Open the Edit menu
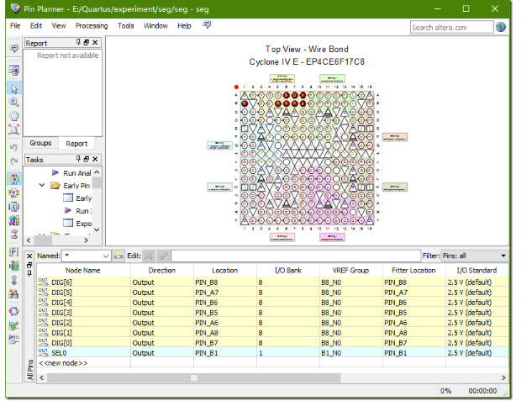Image resolution: width=532 pixels, height=401 pixels. tap(36, 26)
